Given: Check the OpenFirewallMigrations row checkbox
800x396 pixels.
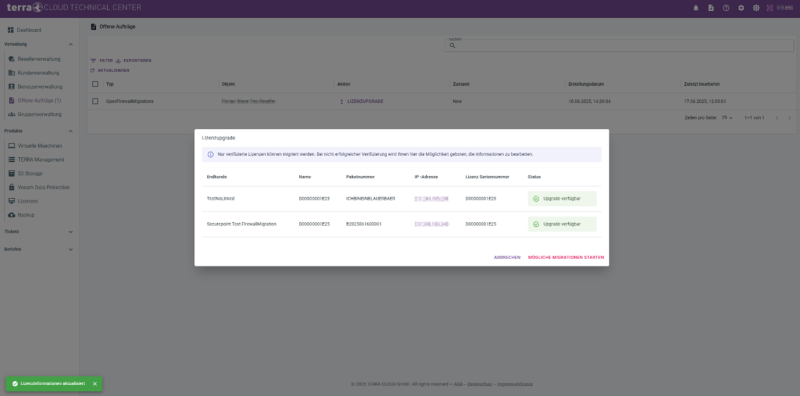Looking at the screenshot, I should coord(95,101).
